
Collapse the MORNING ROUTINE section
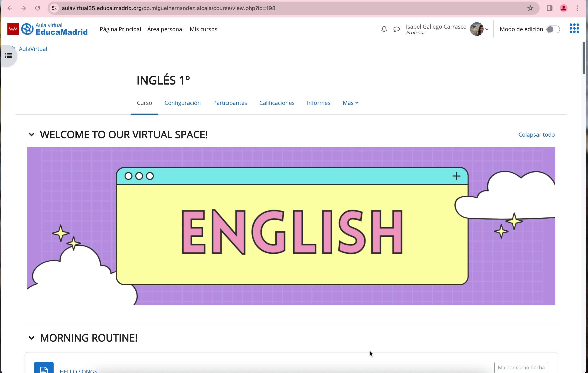coord(32,338)
